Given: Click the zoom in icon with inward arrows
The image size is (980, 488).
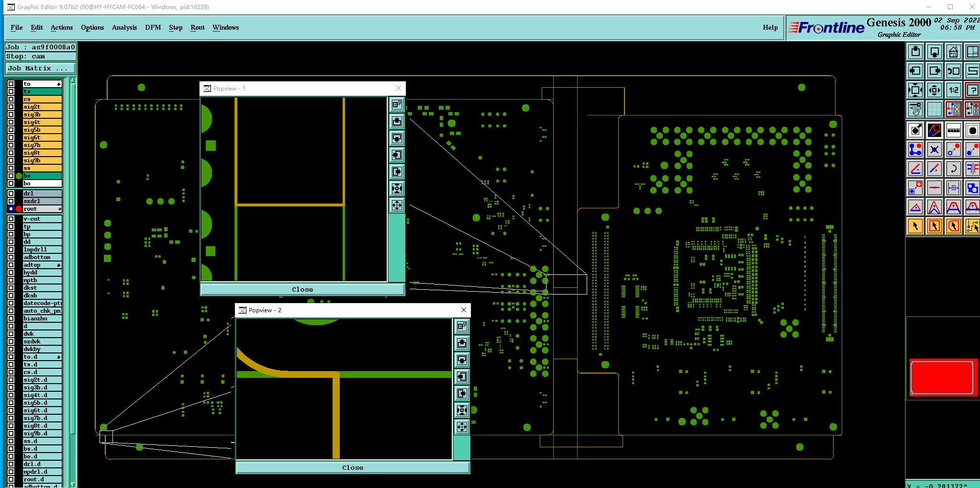Looking at the screenshot, I should coord(915,90).
